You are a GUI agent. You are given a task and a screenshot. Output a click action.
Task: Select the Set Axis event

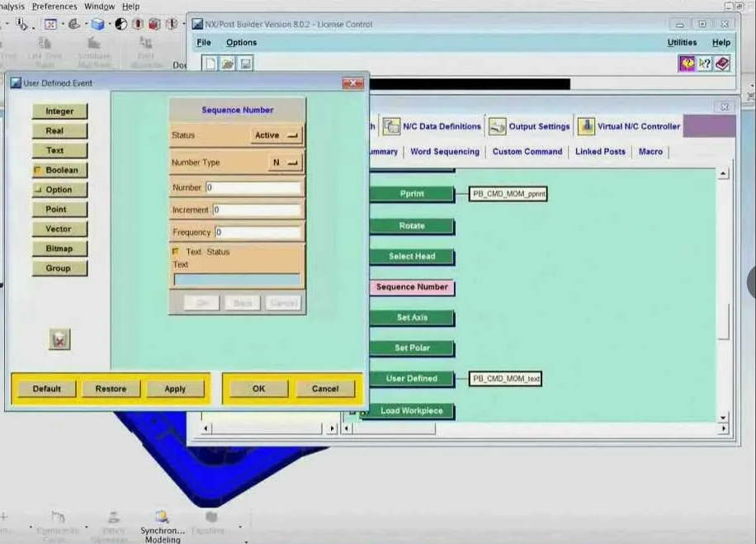[x=412, y=317]
